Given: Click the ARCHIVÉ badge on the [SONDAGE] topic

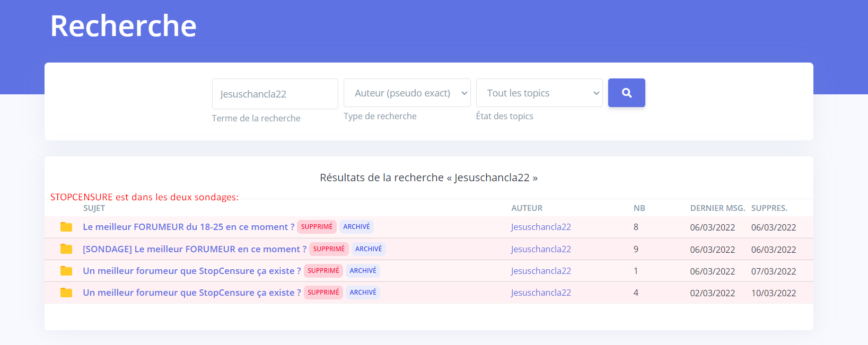Looking at the screenshot, I should (x=369, y=249).
